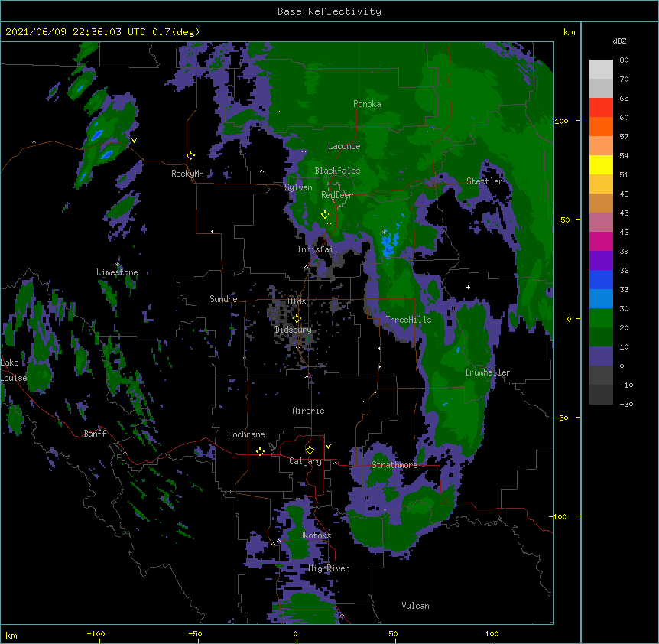659x644 pixels.
Task: Select the Stettler label
Action: coord(485,181)
